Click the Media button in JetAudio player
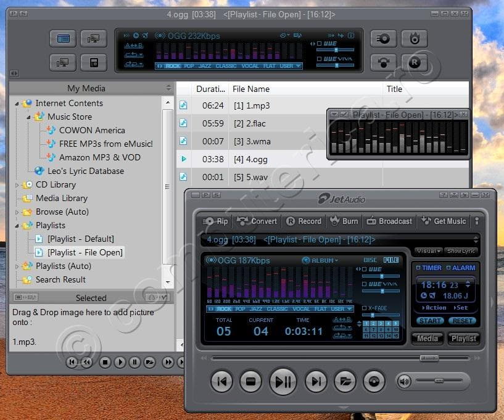This screenshot has height=420, width=504. click(x=427, y=339)
